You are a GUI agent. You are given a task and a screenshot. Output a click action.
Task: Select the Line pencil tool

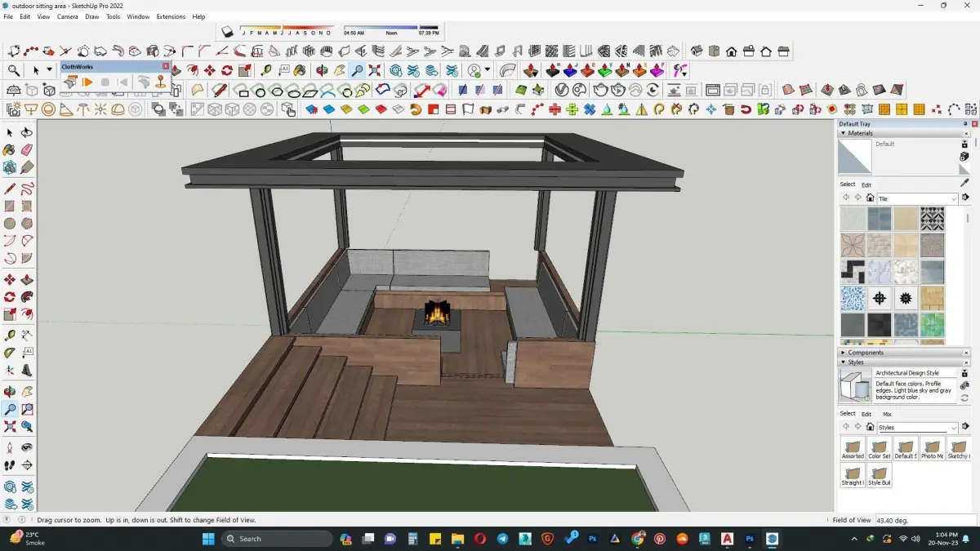point(10,189)
